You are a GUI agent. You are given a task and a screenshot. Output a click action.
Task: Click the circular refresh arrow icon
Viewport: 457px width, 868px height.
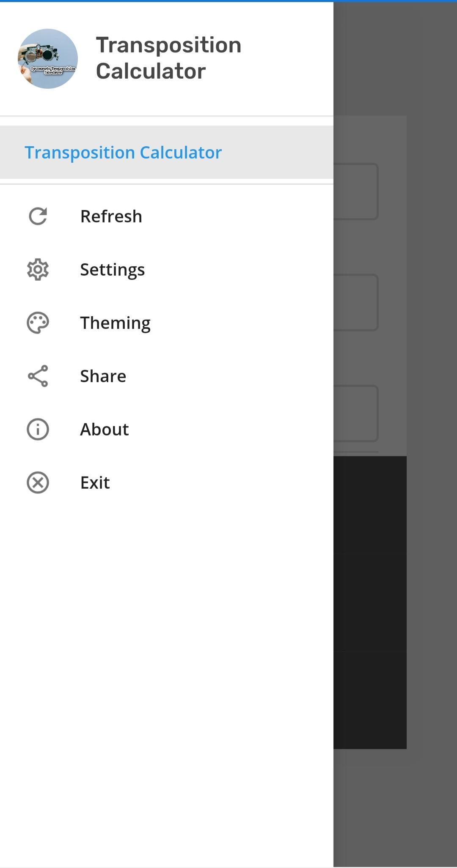click(38, 216)
